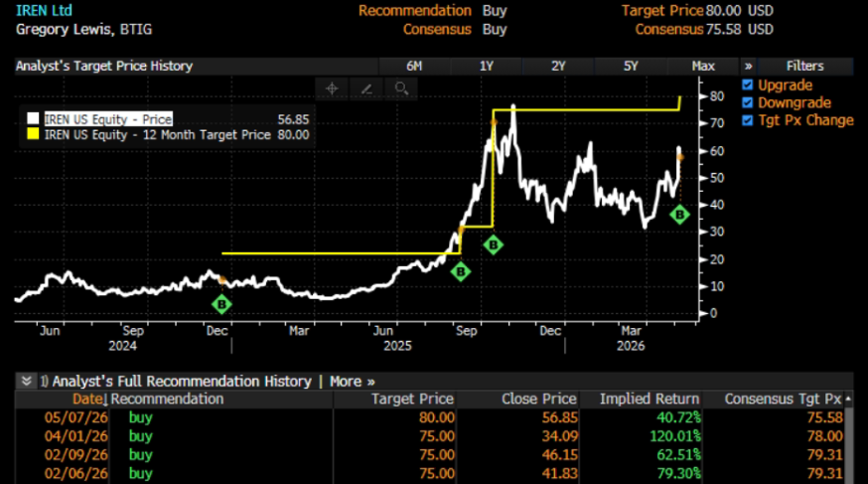Click the yellow target price legend swatch
868x484 pixels.
(33, 134)
